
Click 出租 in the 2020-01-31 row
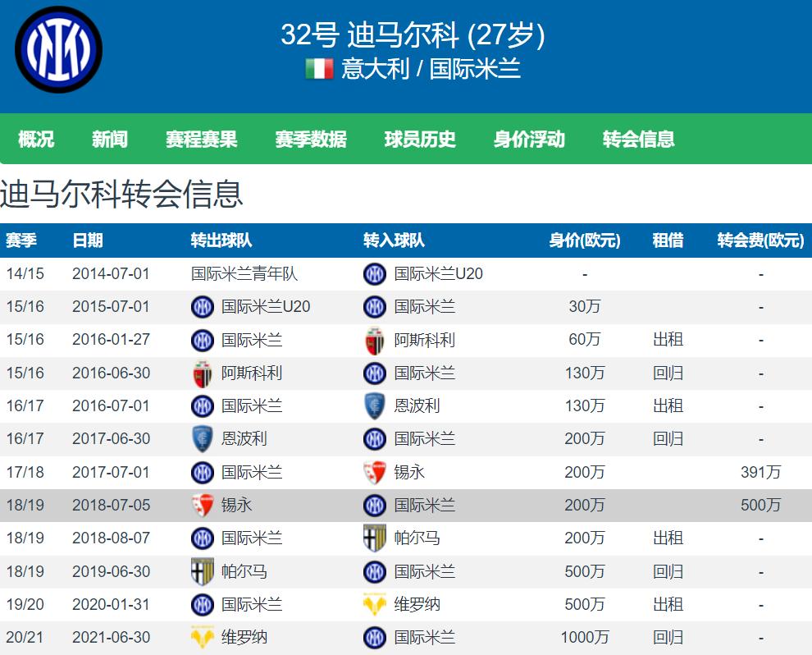coord(668,604)
